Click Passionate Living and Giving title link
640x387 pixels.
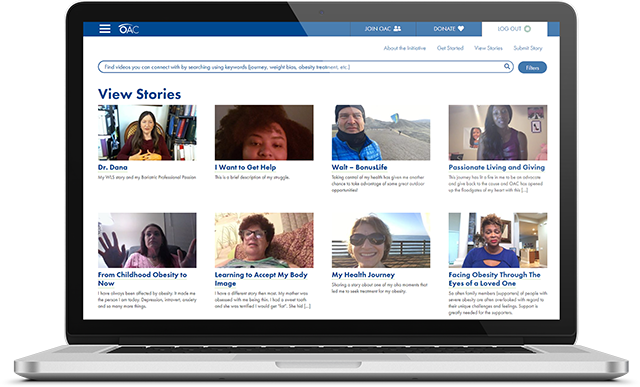click(497, 167)
